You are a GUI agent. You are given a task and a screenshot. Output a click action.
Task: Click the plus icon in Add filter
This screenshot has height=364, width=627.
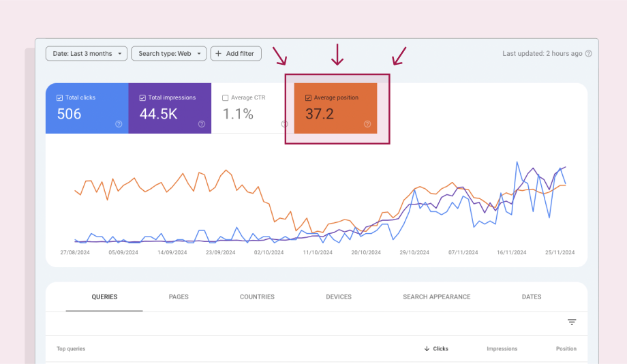(x=218, y=54)
